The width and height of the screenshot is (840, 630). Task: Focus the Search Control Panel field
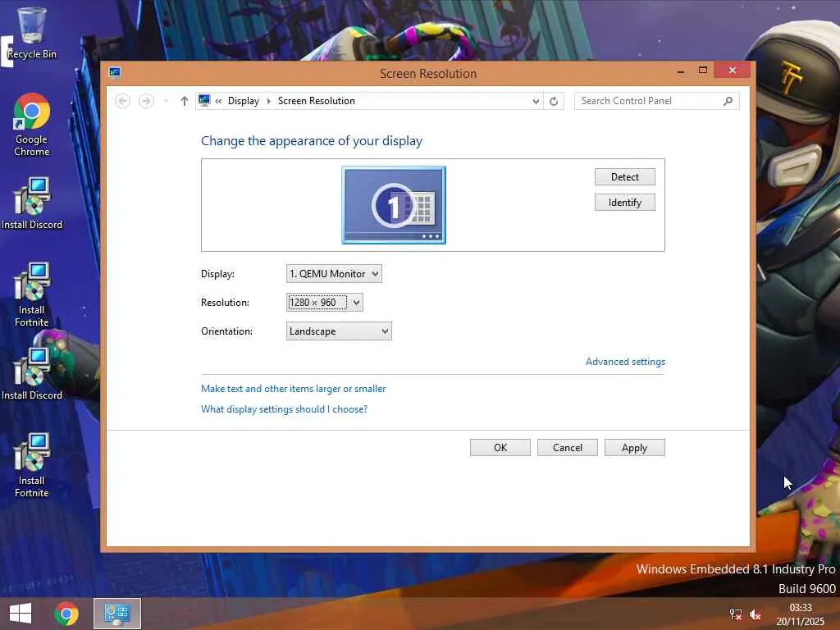(657, 101)
